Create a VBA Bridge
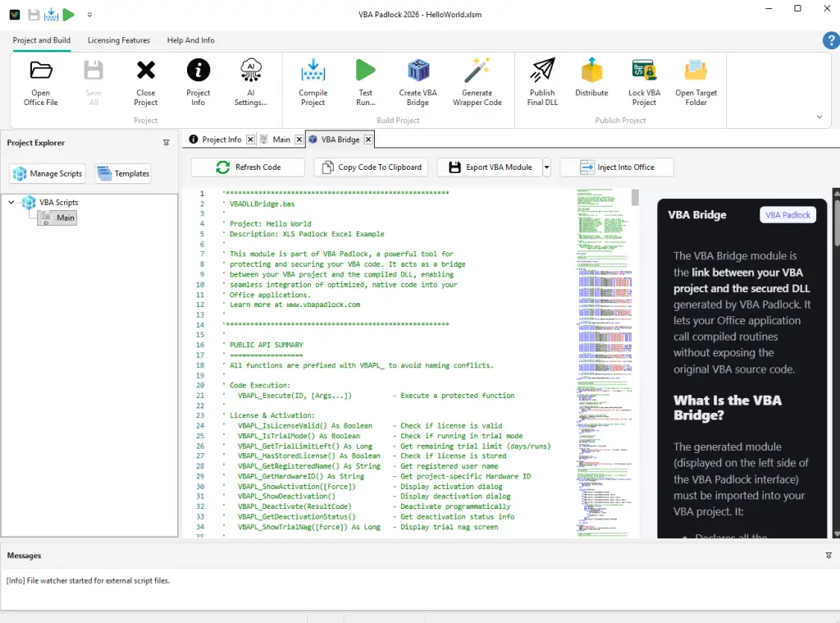 (x=418, y=80)
